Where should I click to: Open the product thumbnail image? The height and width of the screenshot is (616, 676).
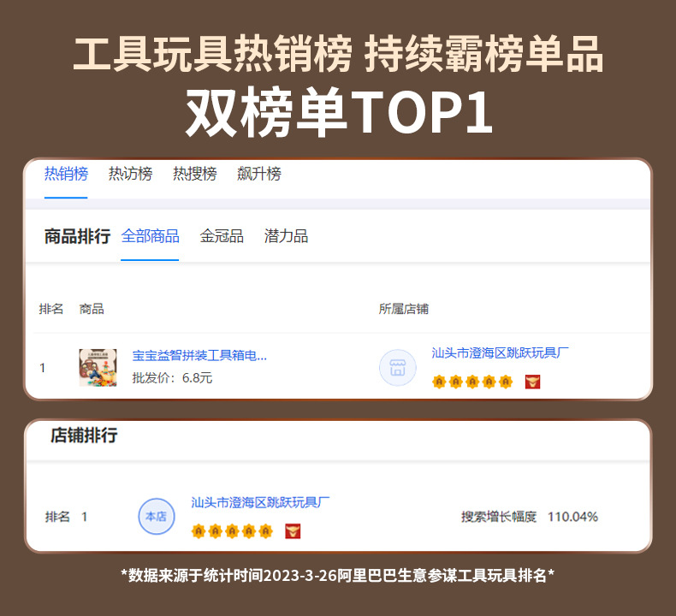click(98, 368)
